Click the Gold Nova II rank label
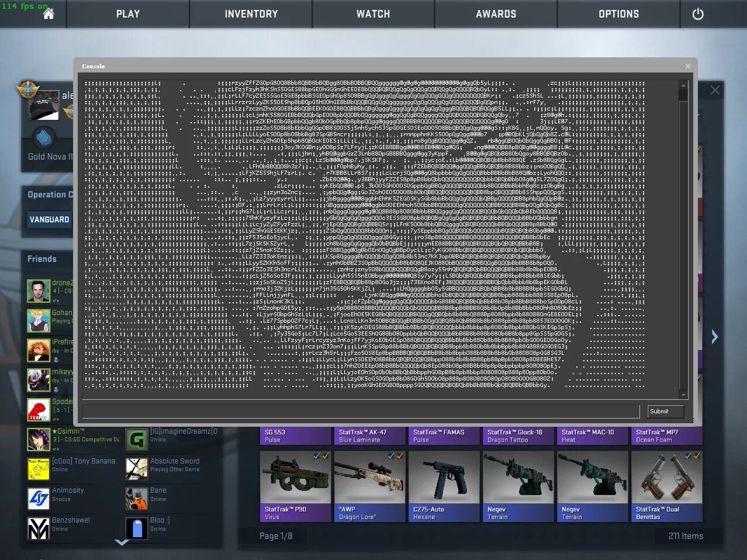Image resolution: width=747 pixels, height=560 pixels. (50, 157)
